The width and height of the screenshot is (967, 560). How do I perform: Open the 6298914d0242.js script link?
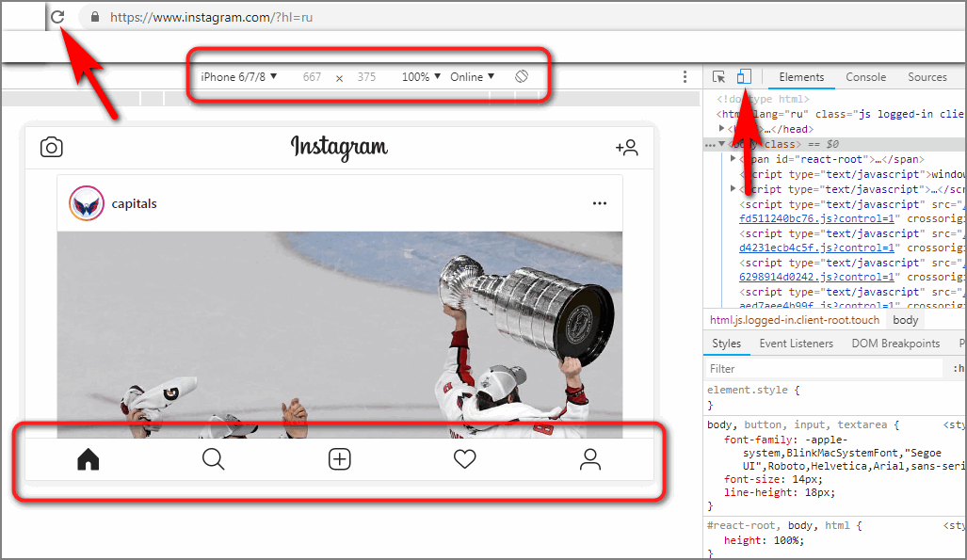tap(816, 277)
